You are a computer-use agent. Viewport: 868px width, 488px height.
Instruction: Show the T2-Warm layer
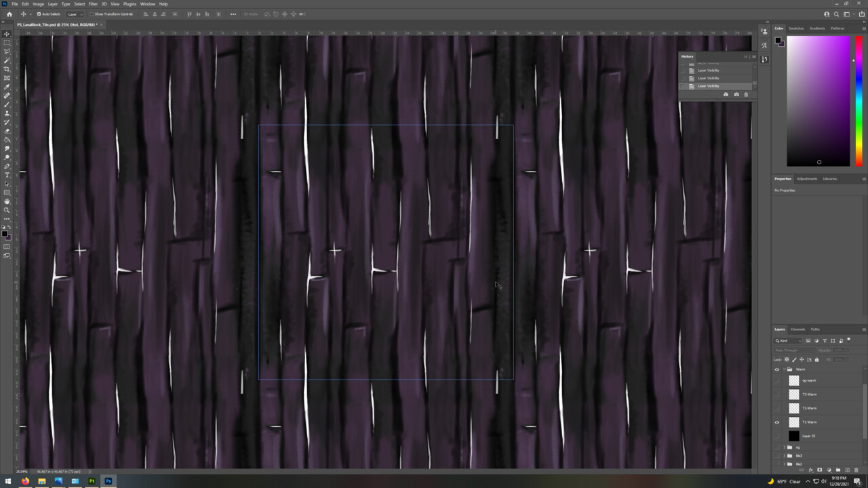tap(777, 408)
